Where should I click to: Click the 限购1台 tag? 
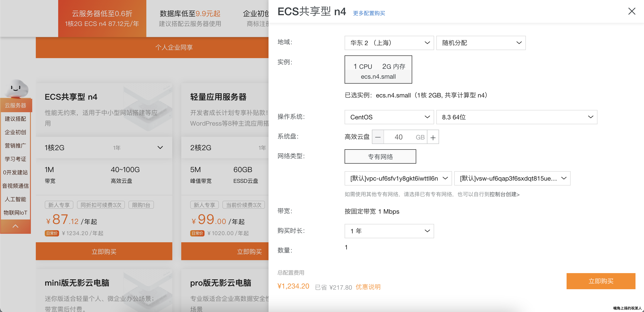[141, 205]
